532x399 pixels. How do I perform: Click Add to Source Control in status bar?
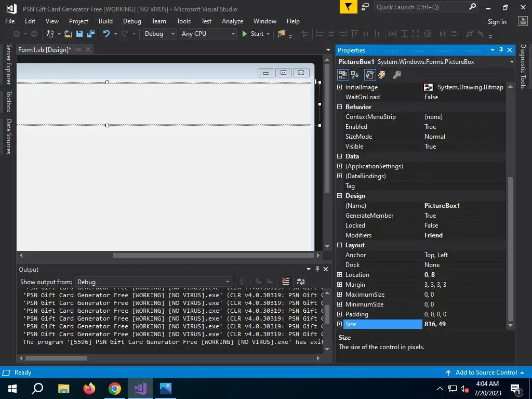pos(486,373)
